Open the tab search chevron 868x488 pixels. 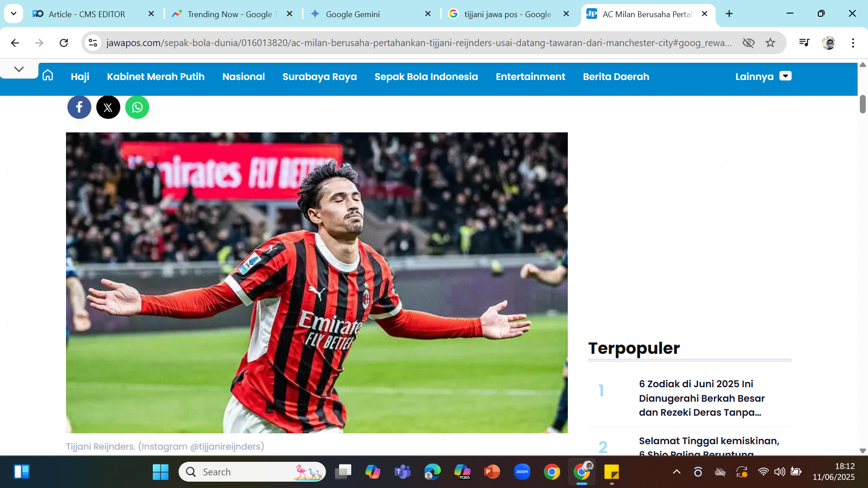14,14
